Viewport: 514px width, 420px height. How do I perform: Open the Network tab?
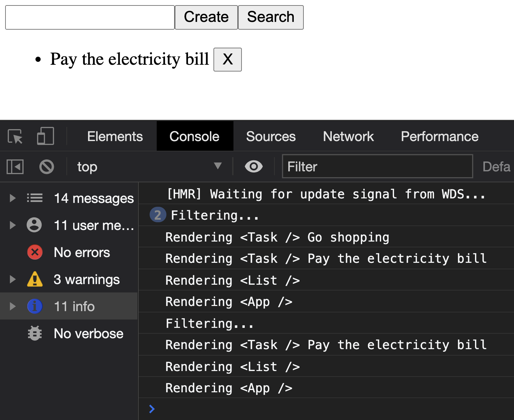(348, 137)
